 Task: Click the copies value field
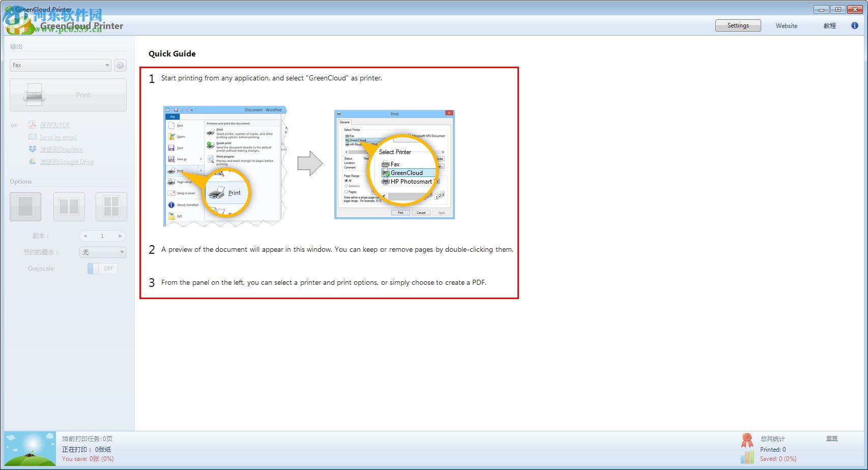tap(102, 236)
